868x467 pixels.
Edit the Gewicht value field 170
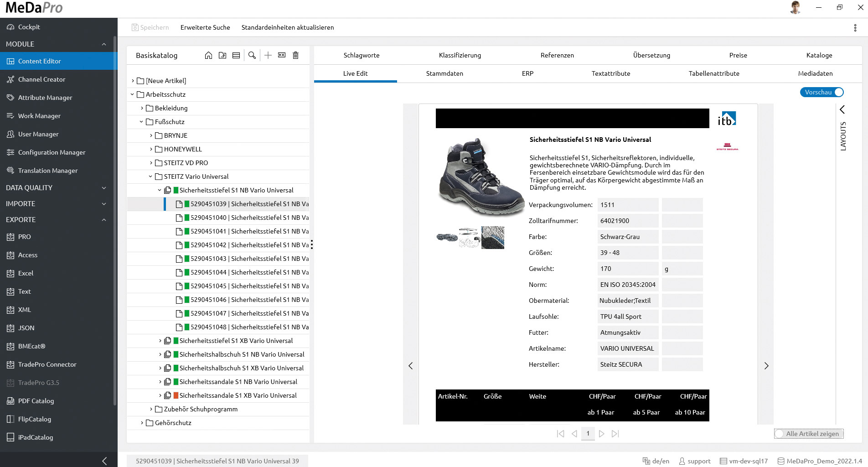(x=628, y=269)
